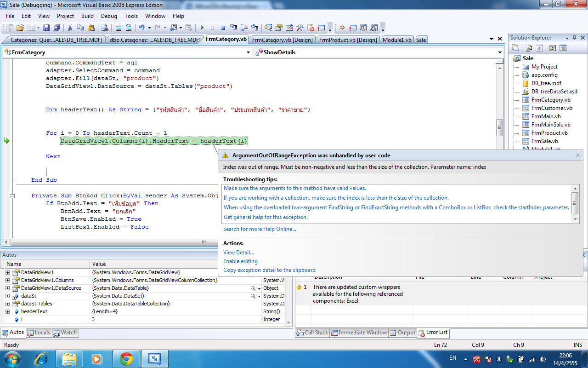Click the Enable editing link
Viewport: 588px width, 368px height.
(x=240, y=261)
